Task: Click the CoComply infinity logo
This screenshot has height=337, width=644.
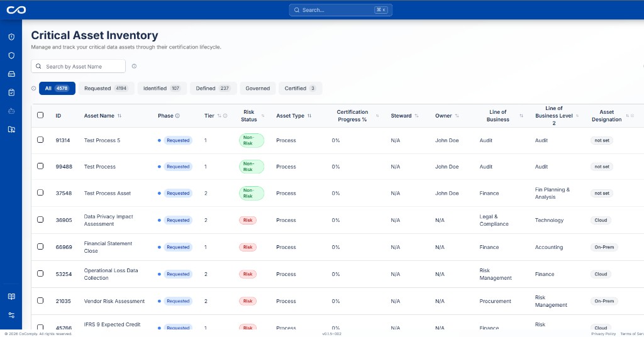Action: point(16,10)
